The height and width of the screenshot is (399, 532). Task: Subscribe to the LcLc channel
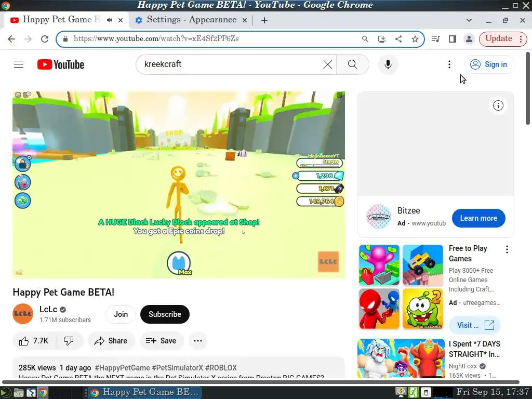tap(165, 314)
